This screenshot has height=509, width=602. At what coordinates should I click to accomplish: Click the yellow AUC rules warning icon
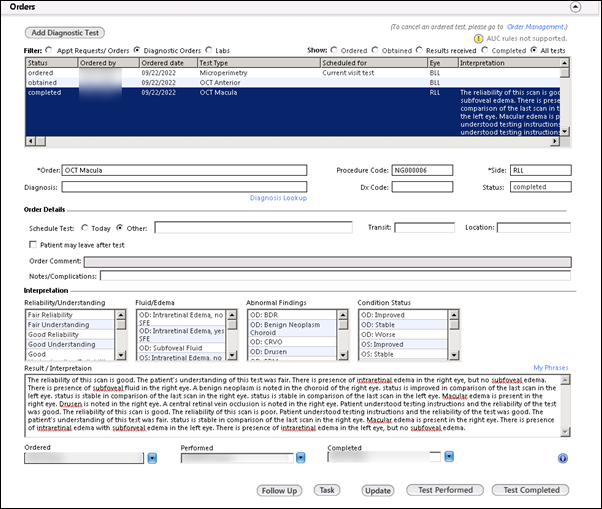click(x=478, y=38)
